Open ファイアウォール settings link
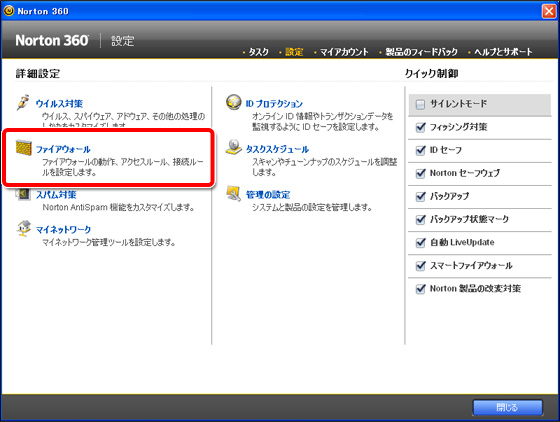Viewport: 560px width, 422px height. [63, 149]
